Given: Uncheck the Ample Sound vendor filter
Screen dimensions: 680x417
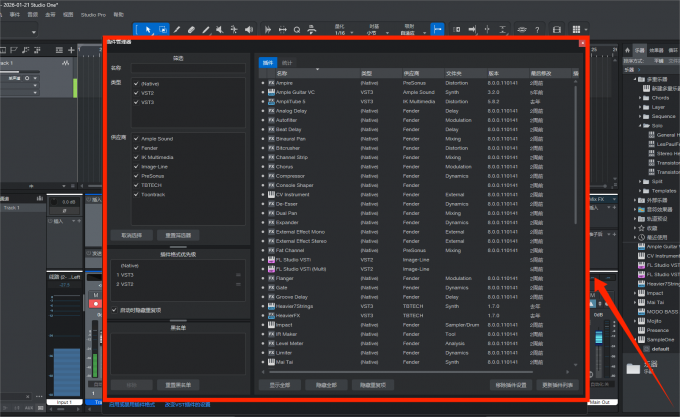Looking at the screenshot, I should pos(136,139).
